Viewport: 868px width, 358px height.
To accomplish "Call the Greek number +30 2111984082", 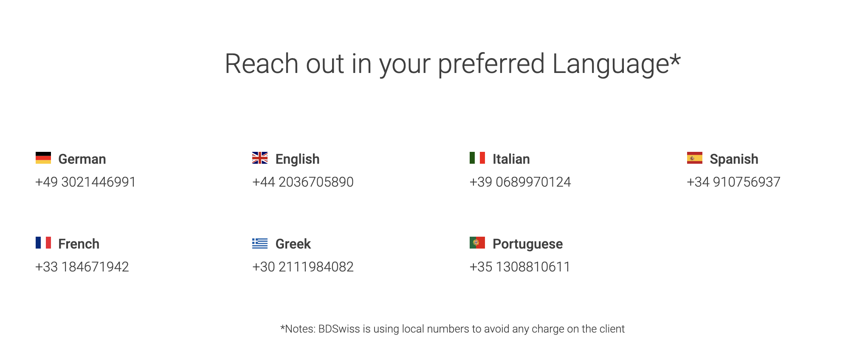I will (303, 267).
